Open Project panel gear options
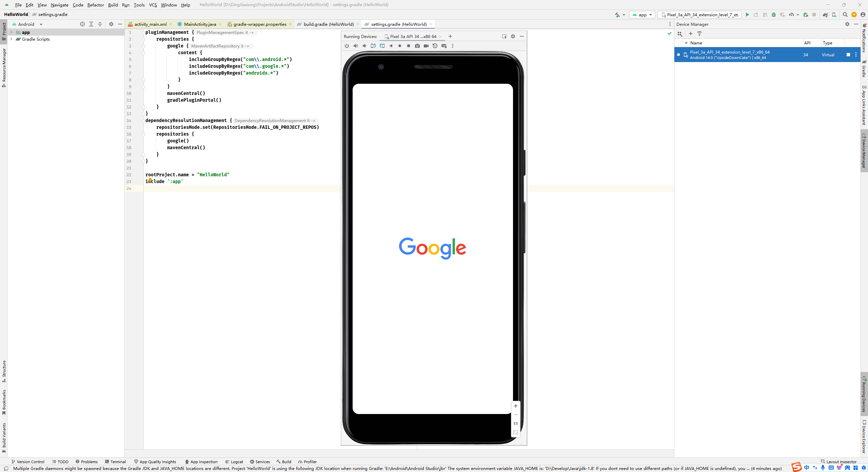868x472 pixels. coord(111,24)
